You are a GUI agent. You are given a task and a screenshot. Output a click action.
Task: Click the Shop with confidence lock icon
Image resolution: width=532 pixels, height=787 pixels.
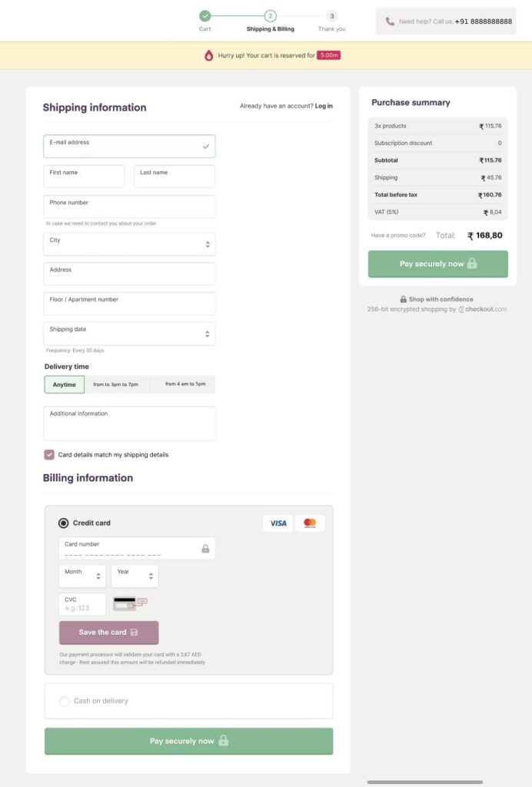[403, 300]
